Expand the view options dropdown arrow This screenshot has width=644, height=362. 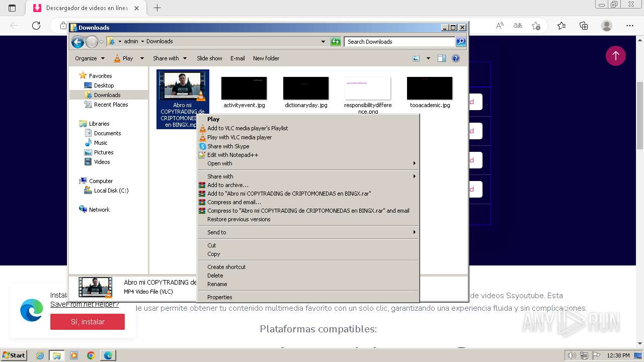(x=428, y=58)
